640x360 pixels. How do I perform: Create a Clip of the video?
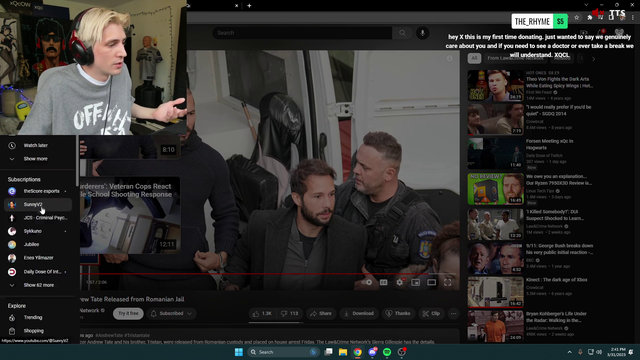(x=431, y=313)
